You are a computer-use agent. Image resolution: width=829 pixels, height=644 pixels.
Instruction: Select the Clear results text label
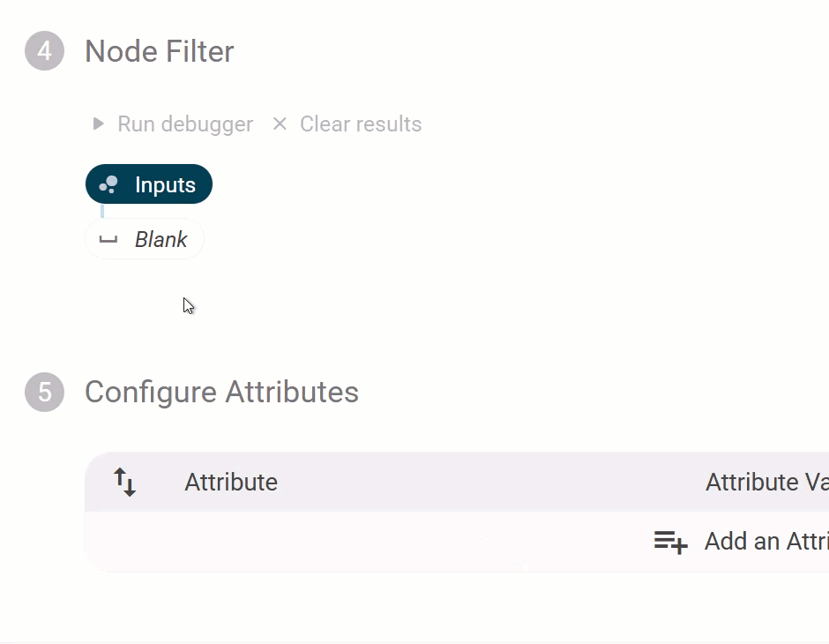coord(360,124)
